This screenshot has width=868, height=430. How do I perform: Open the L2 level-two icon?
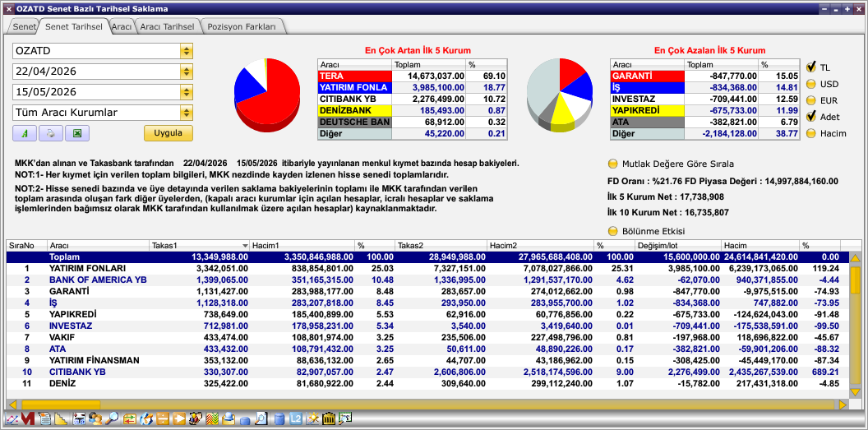point(296,419)
